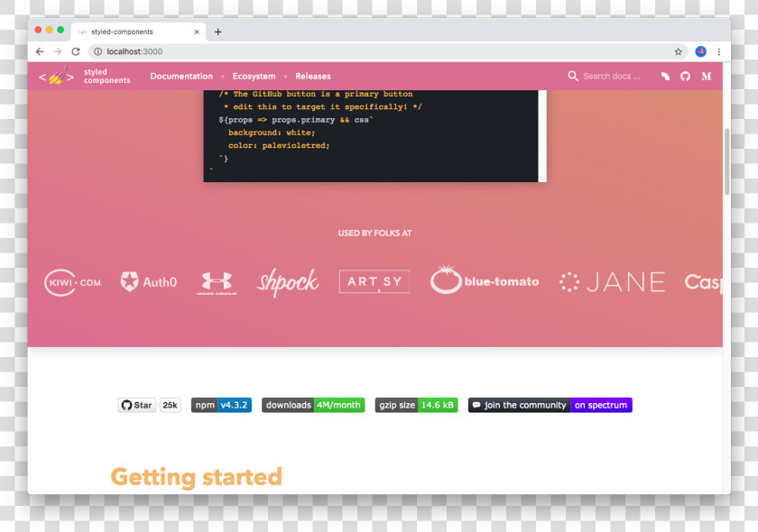The image size is (758, 532).
Task: Click the Artsy logo
Action: (x=374, y=281)
